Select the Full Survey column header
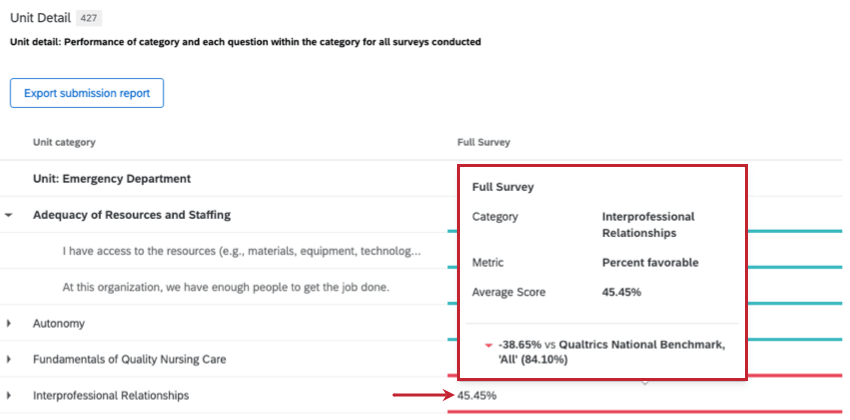Image resolution: width=850 pixels, height=420 pixels. coord(482,142)
